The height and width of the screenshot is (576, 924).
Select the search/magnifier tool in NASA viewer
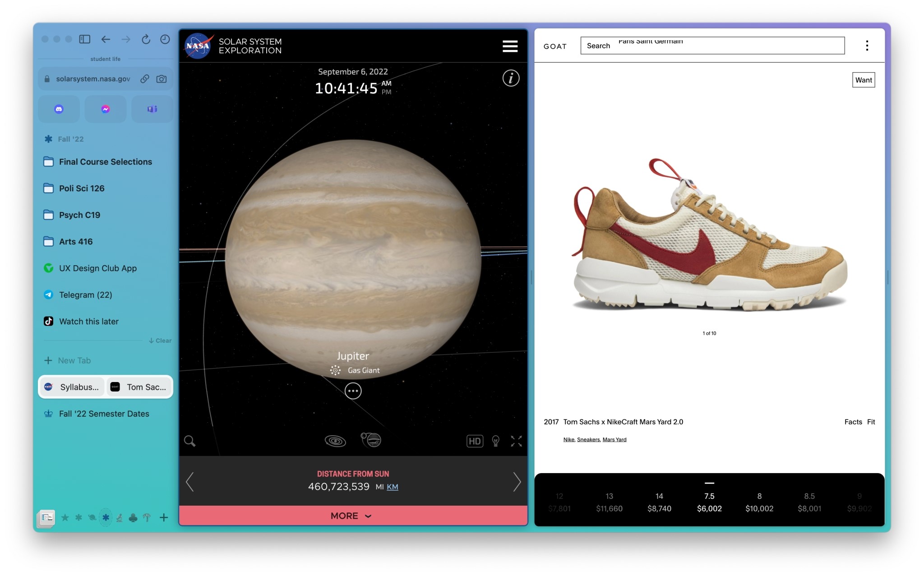(x=190, y=441)
